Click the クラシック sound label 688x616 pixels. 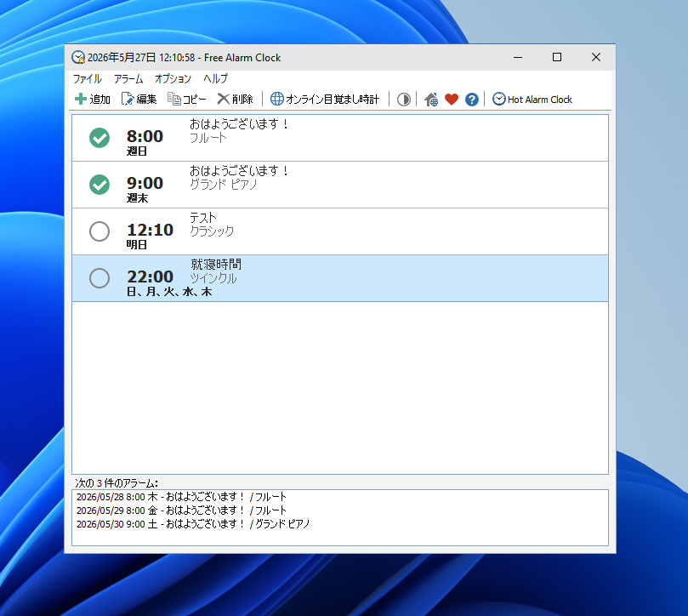pos(212,231)
